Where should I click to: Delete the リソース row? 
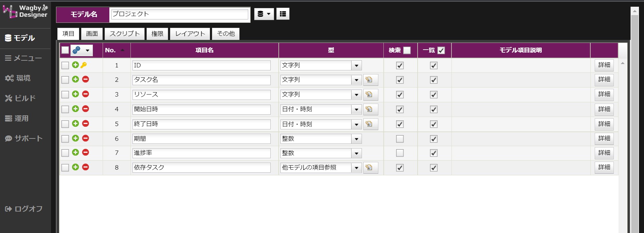pos(86,94)
